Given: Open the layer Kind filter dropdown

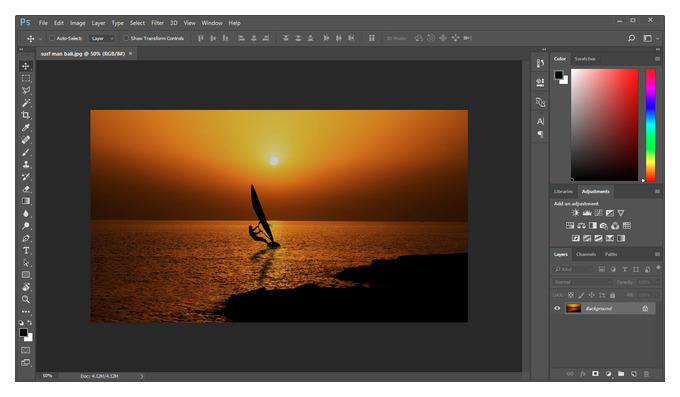Looking at the screenshot, I should (573, 269).
